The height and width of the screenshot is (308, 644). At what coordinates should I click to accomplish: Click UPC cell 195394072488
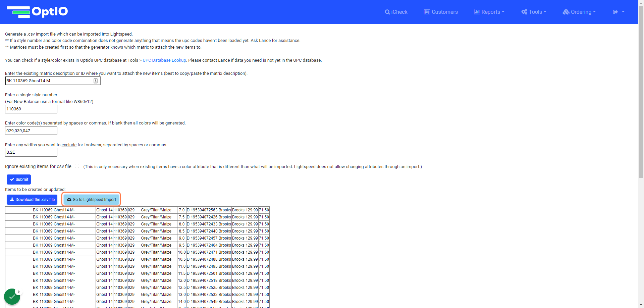(204, 259)
